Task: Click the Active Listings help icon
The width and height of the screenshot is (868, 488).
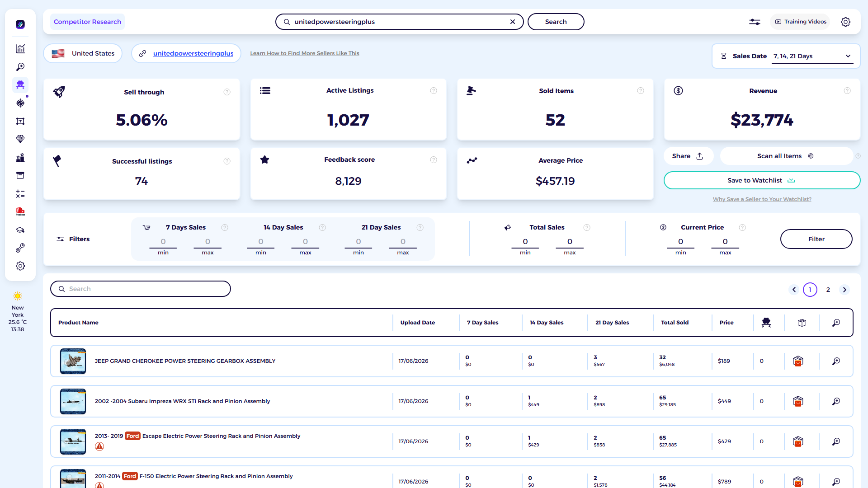Action: 434,91
